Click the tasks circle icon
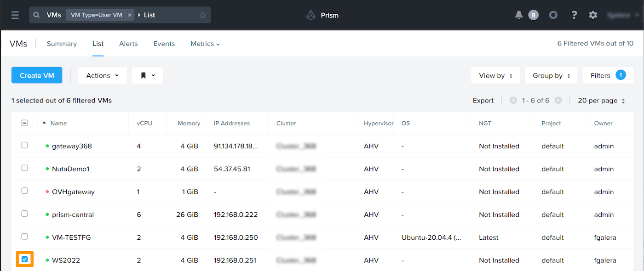644x271 pixels. [553, 15]
